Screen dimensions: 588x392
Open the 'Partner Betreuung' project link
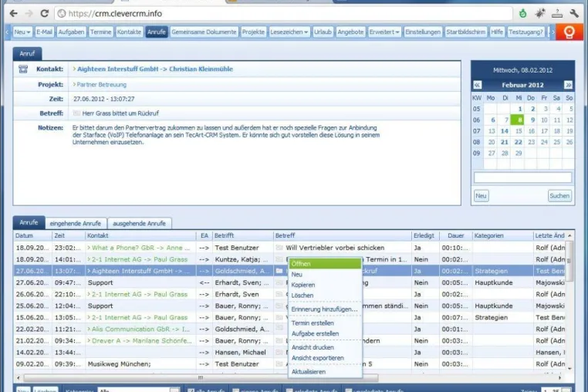click(x=101, y=85)
